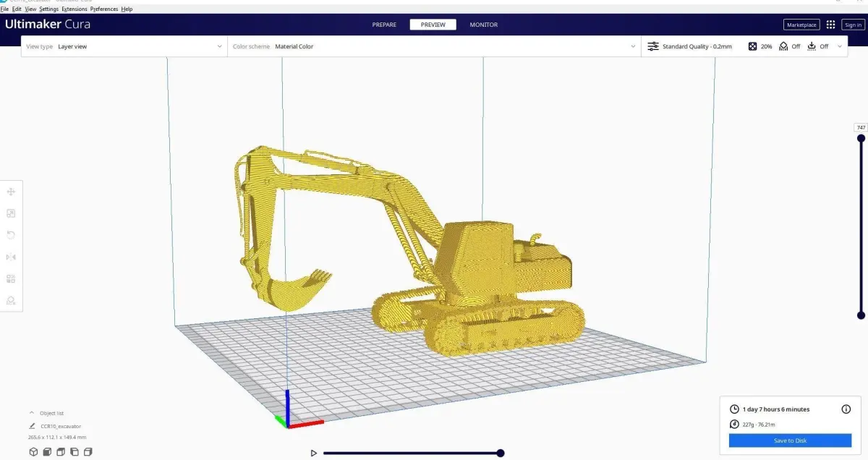868x460 pixels.
Task: Select the Scale tool in left toolbar
Action: click(x=11, y=213)
